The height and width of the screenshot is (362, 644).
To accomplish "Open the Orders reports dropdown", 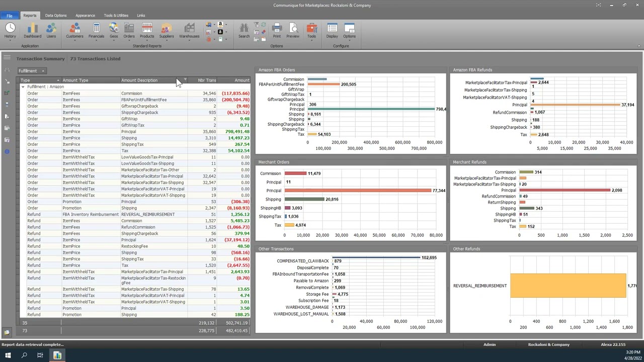I will coord(129,31).
